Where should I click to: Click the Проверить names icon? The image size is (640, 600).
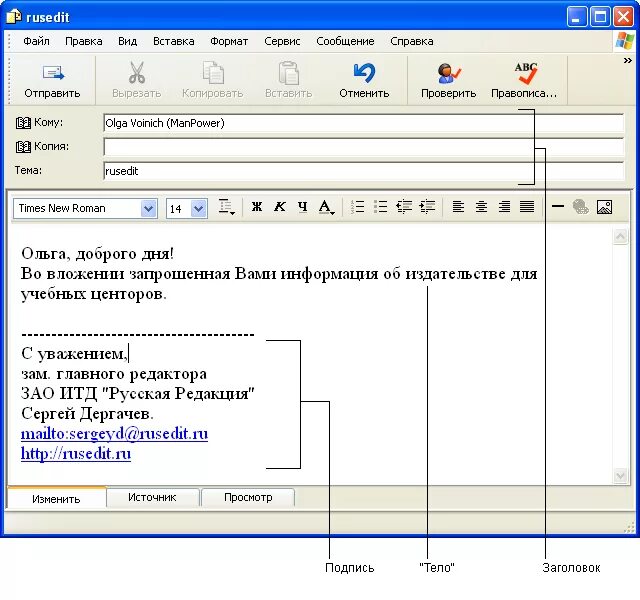(449, 73)
